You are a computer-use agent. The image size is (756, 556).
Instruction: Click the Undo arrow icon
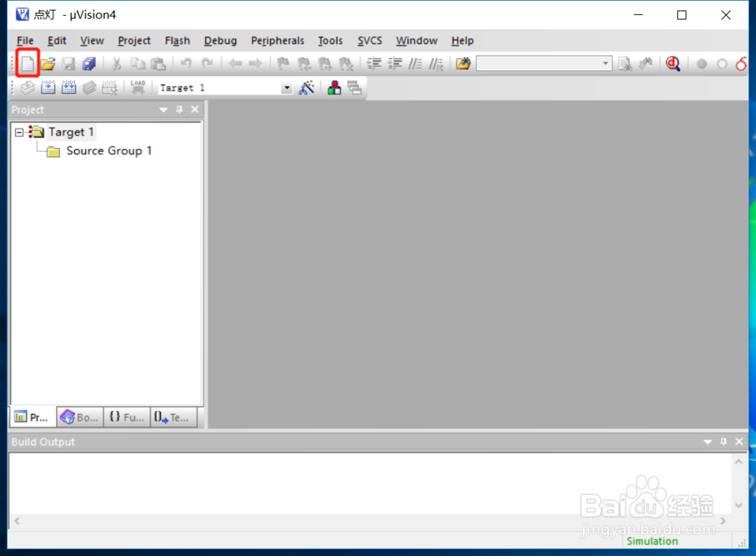(186, 63)
